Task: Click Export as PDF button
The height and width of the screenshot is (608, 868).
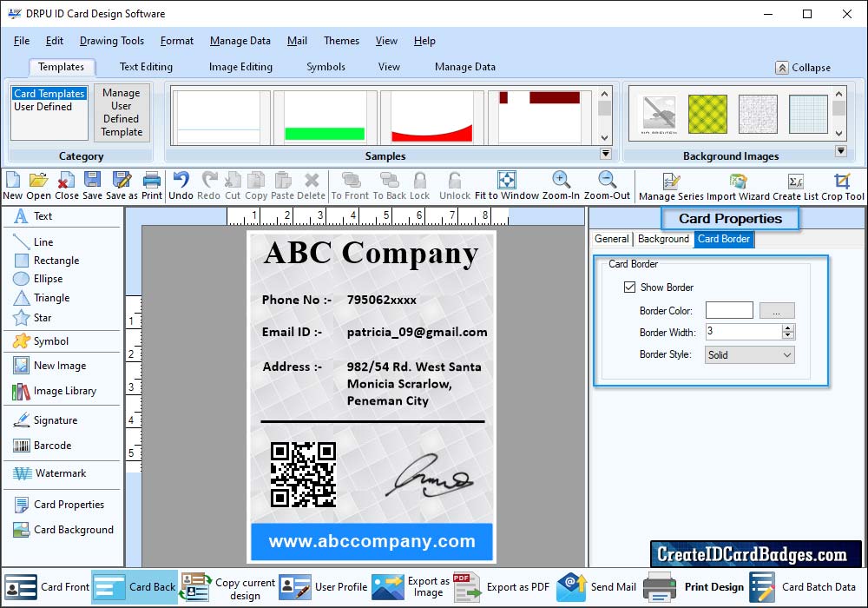Action: (502, 587)
